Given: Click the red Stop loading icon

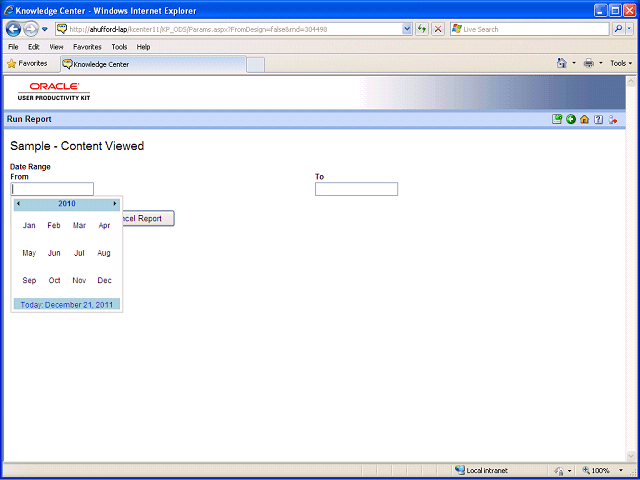Looking at the screenshot, I should click(x=438, y=29).
